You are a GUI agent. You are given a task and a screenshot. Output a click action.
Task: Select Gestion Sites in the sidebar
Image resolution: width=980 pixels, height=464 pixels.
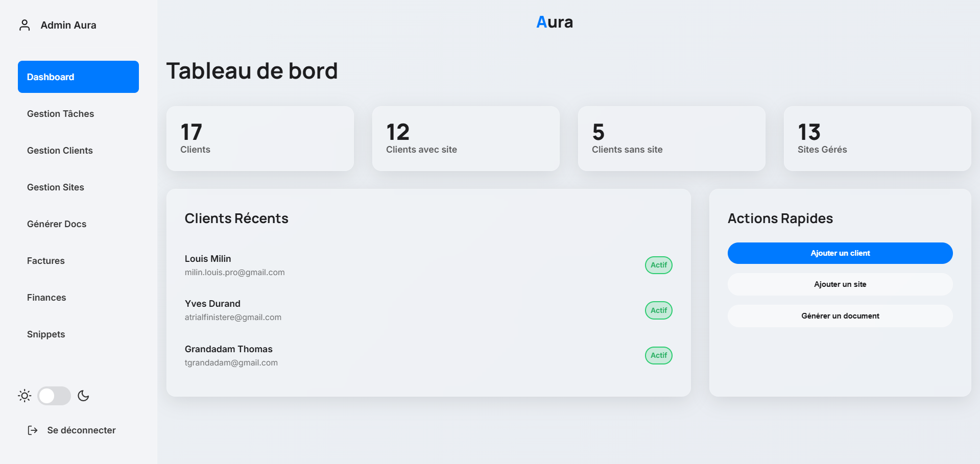coord(55,187)
